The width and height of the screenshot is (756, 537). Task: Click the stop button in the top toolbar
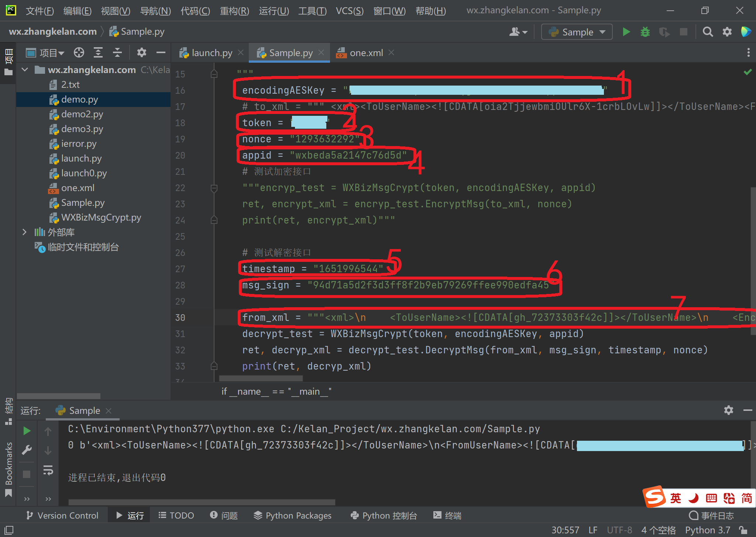(684, 32)
